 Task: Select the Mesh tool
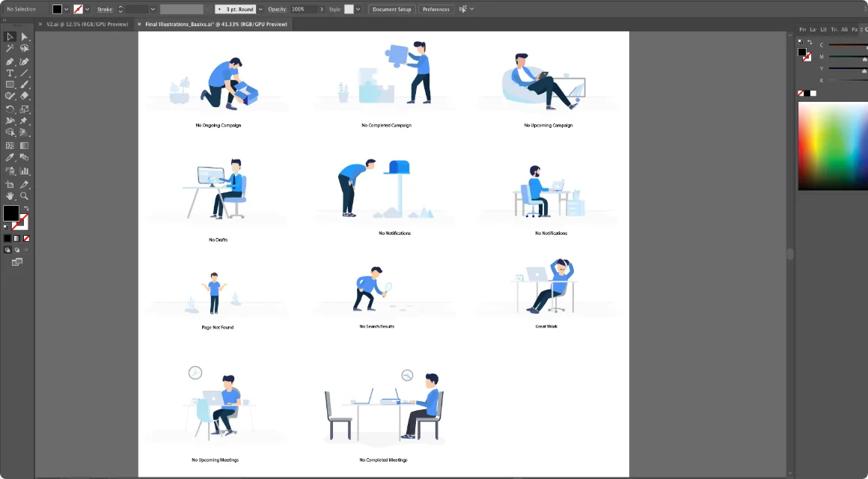pos(10,146)
